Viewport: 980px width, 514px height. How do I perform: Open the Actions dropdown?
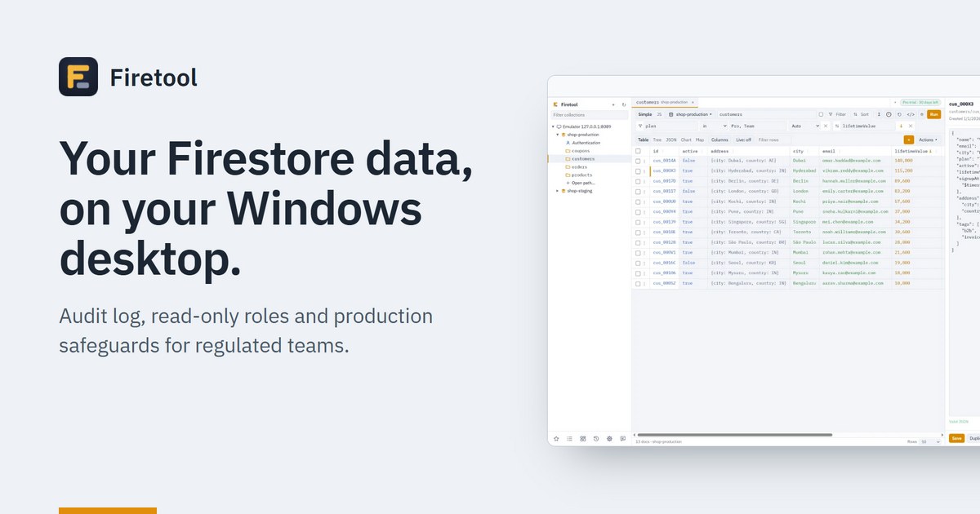click(928, 140)
